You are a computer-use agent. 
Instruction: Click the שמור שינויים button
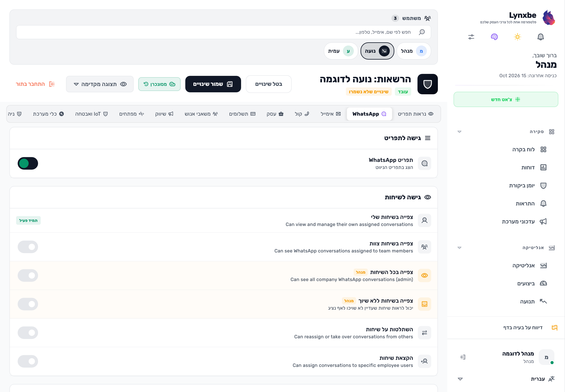point(213,84)
